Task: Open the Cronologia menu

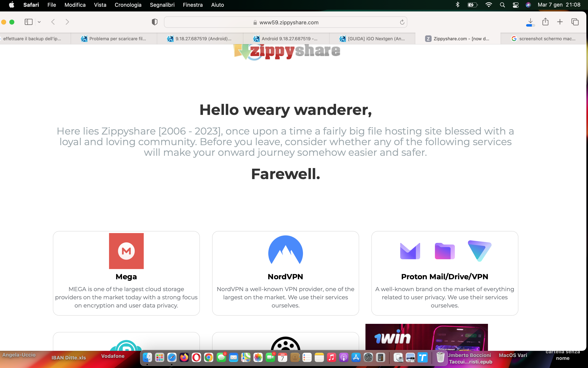Action: (x=128, y=5)
